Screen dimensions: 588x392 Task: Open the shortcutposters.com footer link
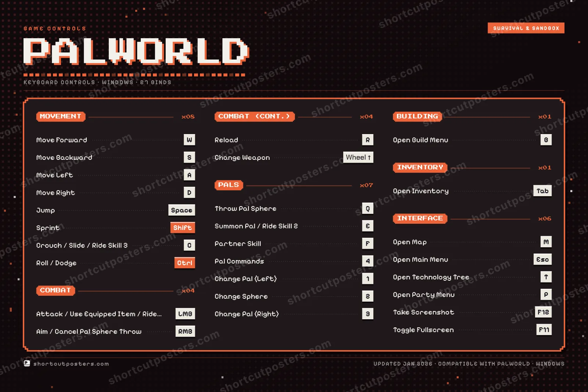71,364
